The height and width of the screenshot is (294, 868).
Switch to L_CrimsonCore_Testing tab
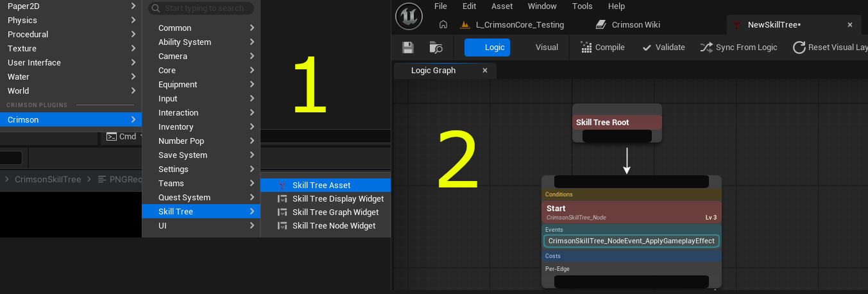[x=513, y=25]
